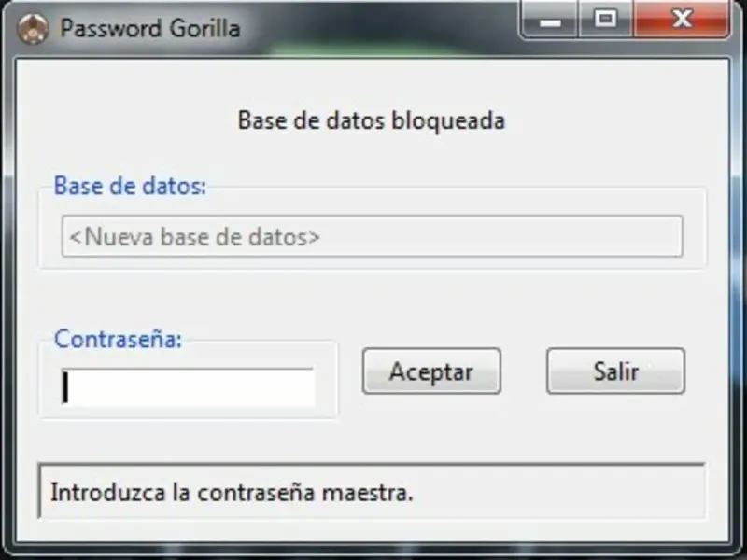Image resolution: width=747 pixels, height=560 pixels.
Task: Click the blinking text cursor in the password box
Action: 65,387
